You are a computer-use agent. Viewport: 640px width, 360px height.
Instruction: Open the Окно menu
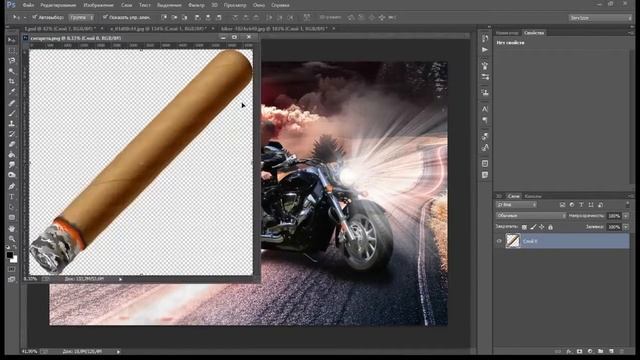(259, 5)
